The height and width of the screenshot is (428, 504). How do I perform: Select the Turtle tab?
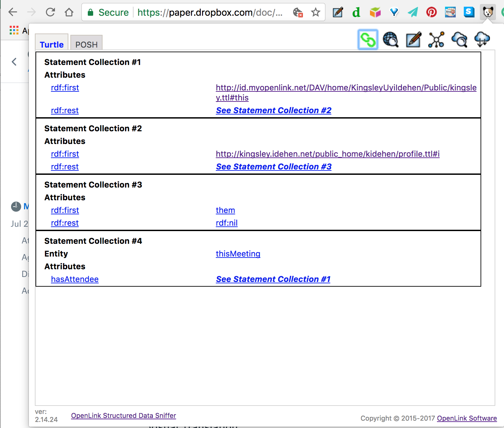click(51, 44)
